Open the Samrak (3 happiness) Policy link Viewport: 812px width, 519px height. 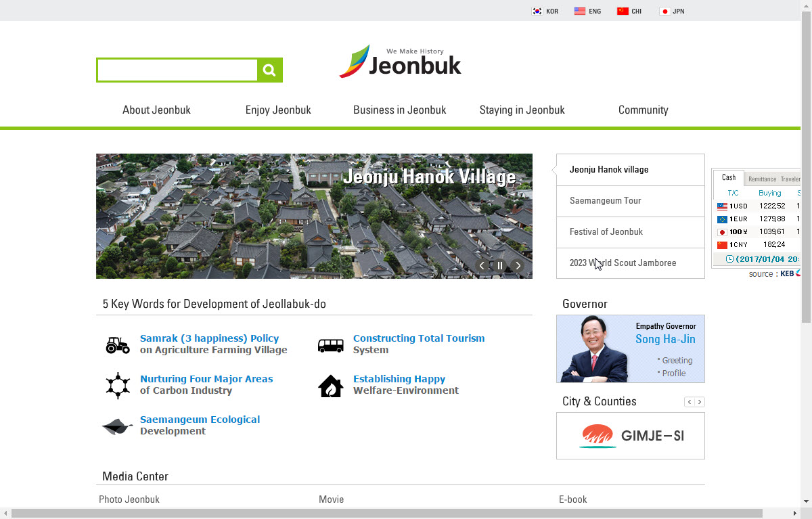click(209, 338)
